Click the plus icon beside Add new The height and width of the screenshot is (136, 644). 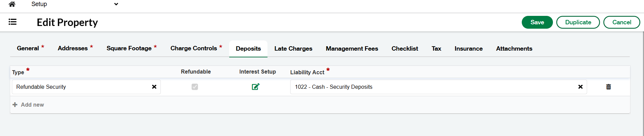[15, 105]
